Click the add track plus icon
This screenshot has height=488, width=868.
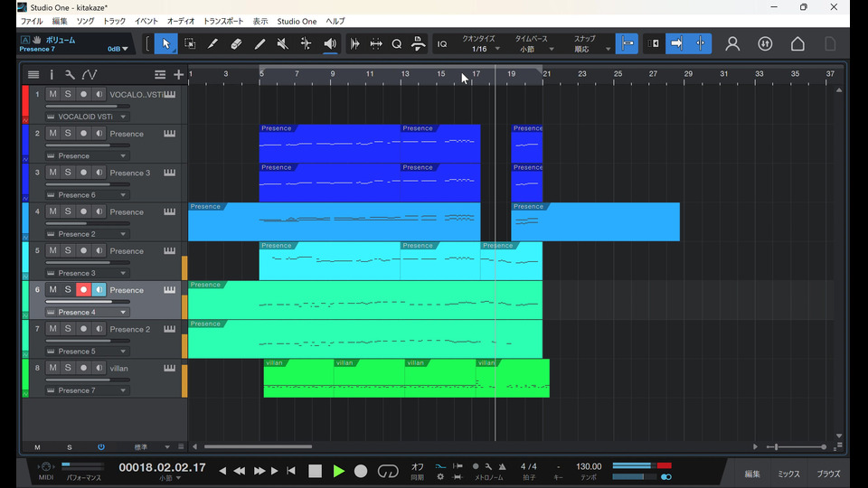click(178, 74)
